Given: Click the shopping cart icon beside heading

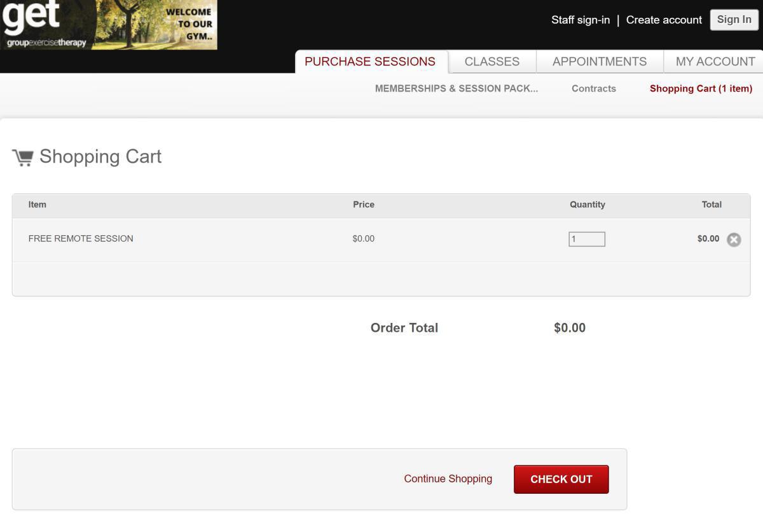Looking at the screenshot, I should point(23,157).
